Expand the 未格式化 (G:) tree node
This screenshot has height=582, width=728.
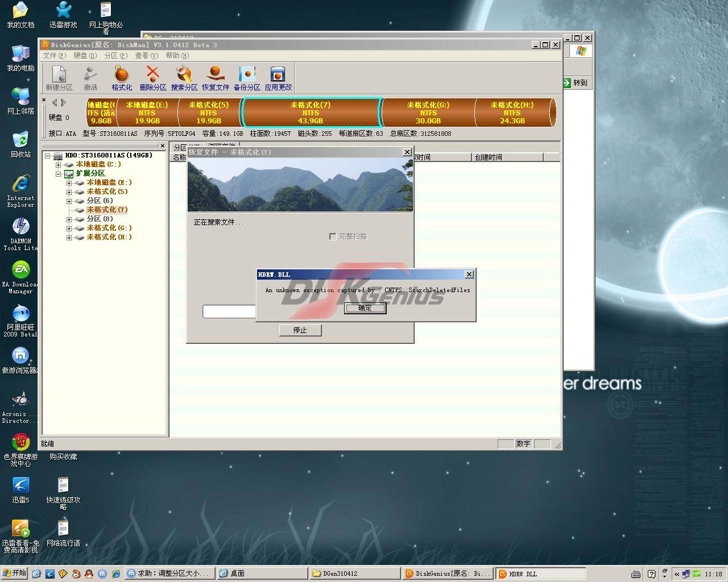coord(69,228)
